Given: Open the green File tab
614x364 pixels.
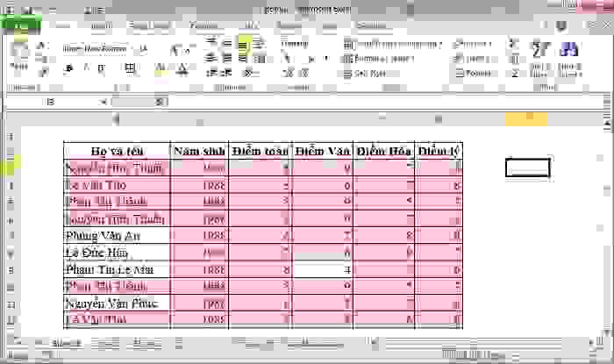Looking at the screenshot, I should click(x=21, y=25).
